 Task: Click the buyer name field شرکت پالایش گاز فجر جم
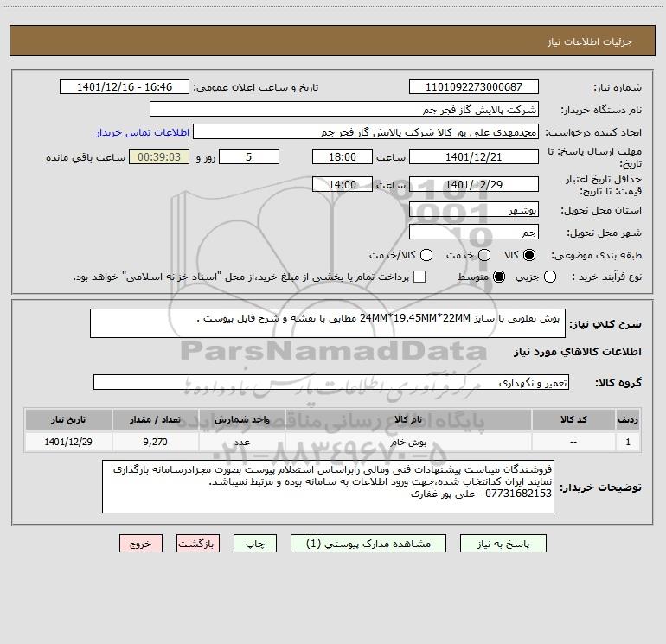(344, 109)
